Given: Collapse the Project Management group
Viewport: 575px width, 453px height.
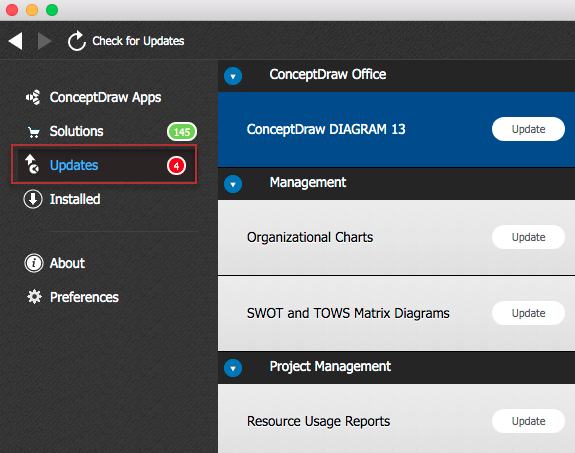Looking at the screenshot, I should pyautogui.click(x=233, y=368).
